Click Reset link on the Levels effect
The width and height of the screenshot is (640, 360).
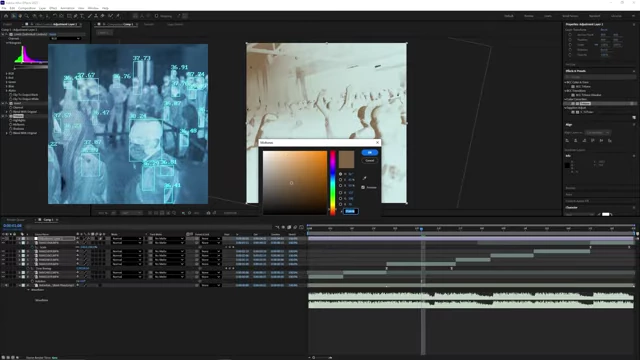pyautogui.click(x=53, y=34)
